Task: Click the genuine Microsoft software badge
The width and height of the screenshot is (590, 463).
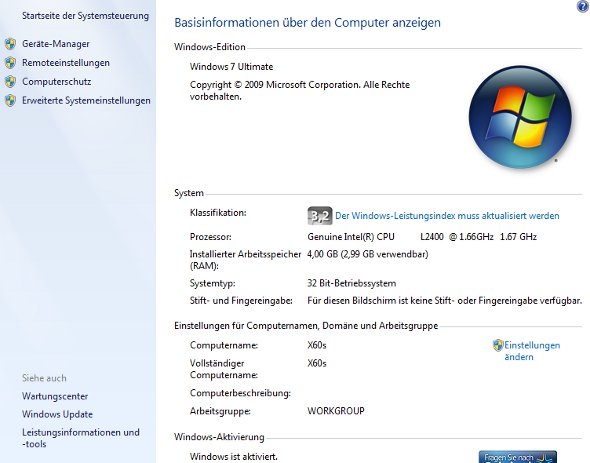Action: pos(517,457)
